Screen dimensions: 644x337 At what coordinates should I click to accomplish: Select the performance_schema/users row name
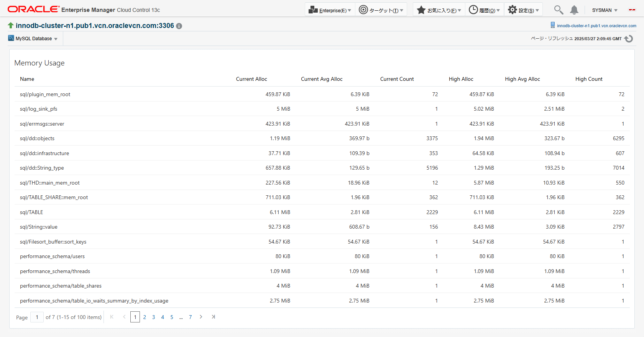coord(53,257)
